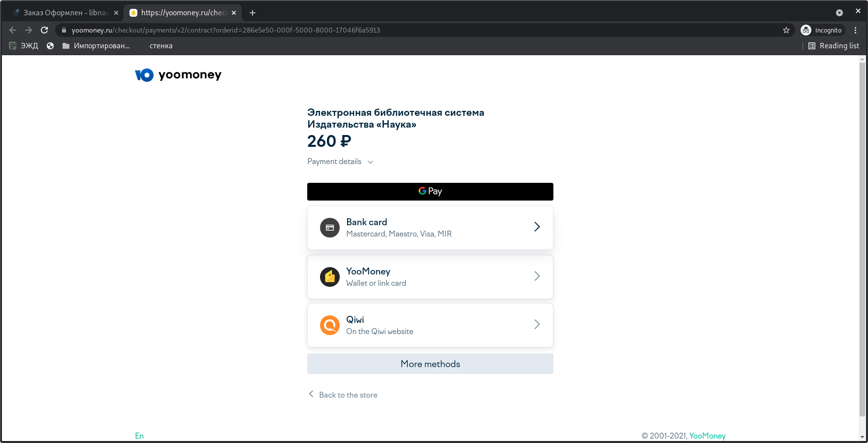Open Chrome three-dot menu
868x443 pixels.
pyautogui.click(x=856, y=30)
